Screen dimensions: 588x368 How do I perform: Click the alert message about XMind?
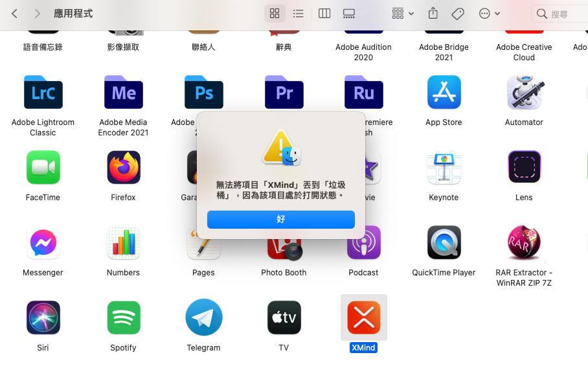(280, 190)
